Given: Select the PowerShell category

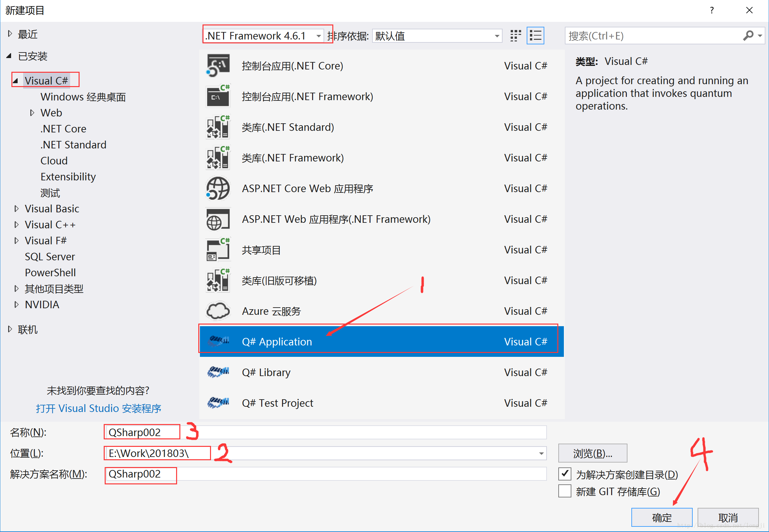Looking at the screenshot, I should tap(50, 273).
